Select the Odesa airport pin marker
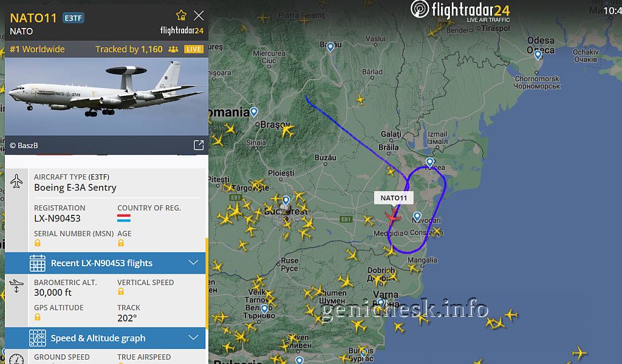Screen dimensions: 622x364 pyautogui.click(x=538, y=55)
